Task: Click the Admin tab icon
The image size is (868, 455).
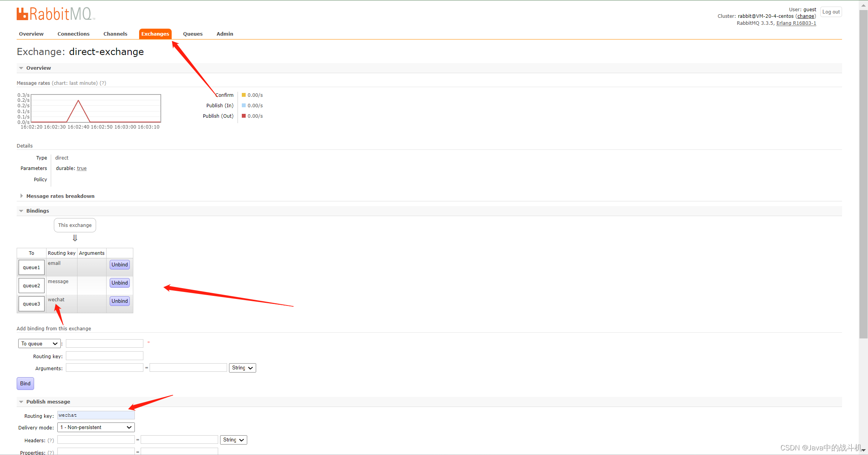Action: tap(225, 33)
